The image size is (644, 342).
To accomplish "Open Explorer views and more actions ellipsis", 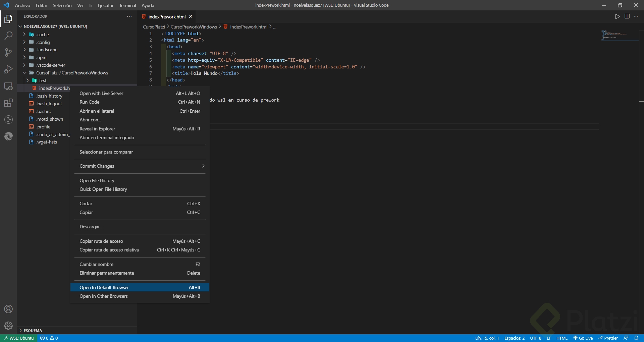I will [129, 16].
